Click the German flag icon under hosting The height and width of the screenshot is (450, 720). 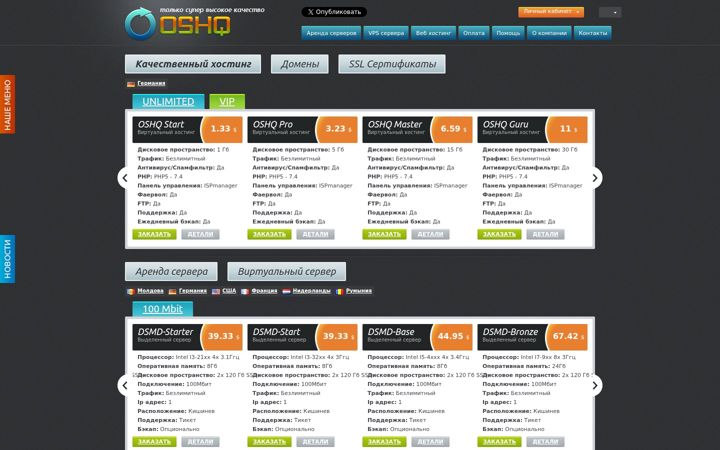click(x=131, y=84)
